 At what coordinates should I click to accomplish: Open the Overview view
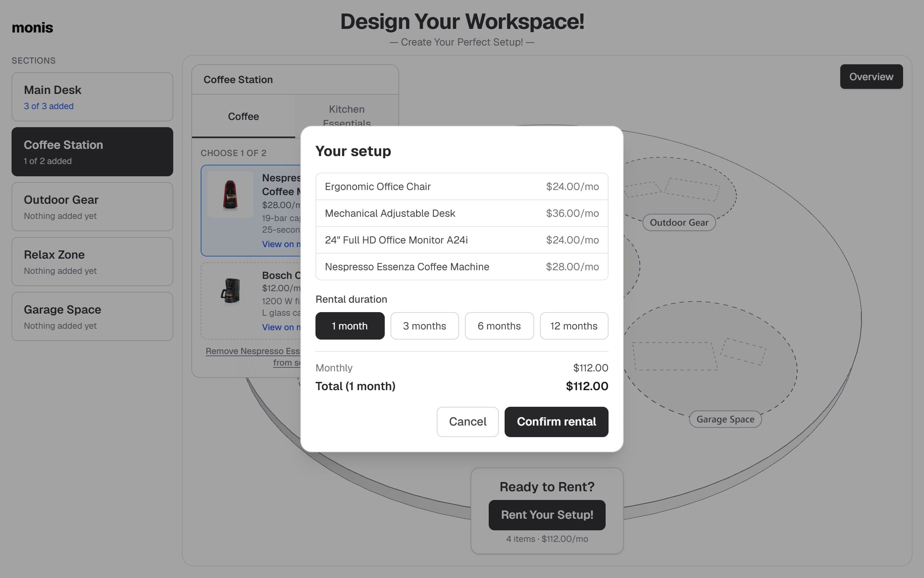[871, 77]
